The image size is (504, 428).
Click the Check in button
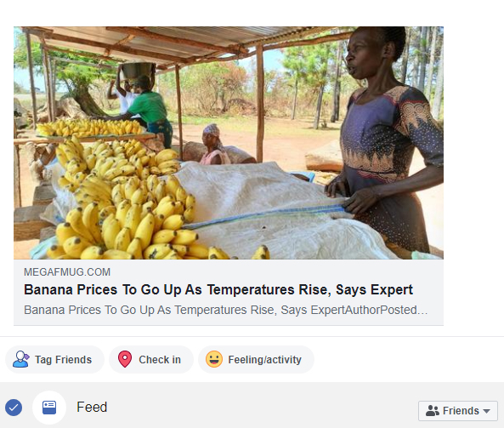tap(151, 359)
